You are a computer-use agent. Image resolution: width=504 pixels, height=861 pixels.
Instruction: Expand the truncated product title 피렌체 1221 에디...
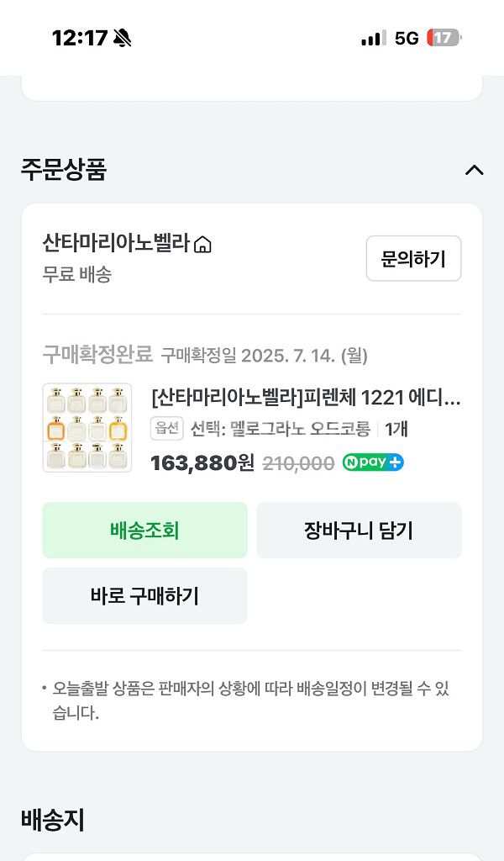pos(302,401)
